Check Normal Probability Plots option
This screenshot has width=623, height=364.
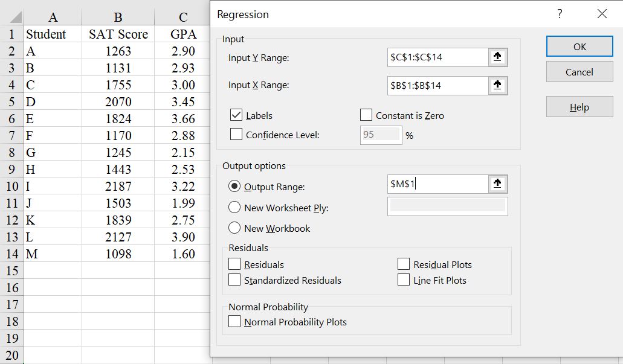click(234, 322)
